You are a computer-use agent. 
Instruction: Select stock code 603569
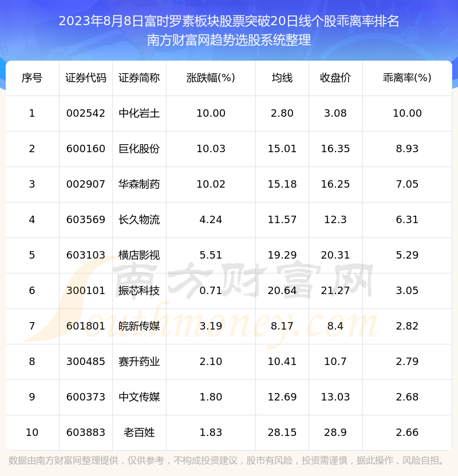(x=86, y=220)
